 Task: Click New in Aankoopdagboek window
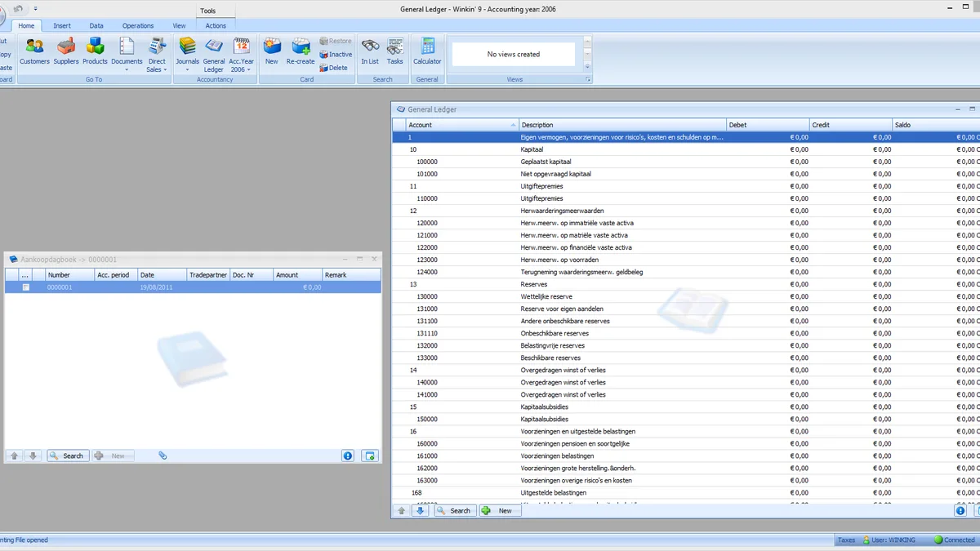[x=112, y=455]
